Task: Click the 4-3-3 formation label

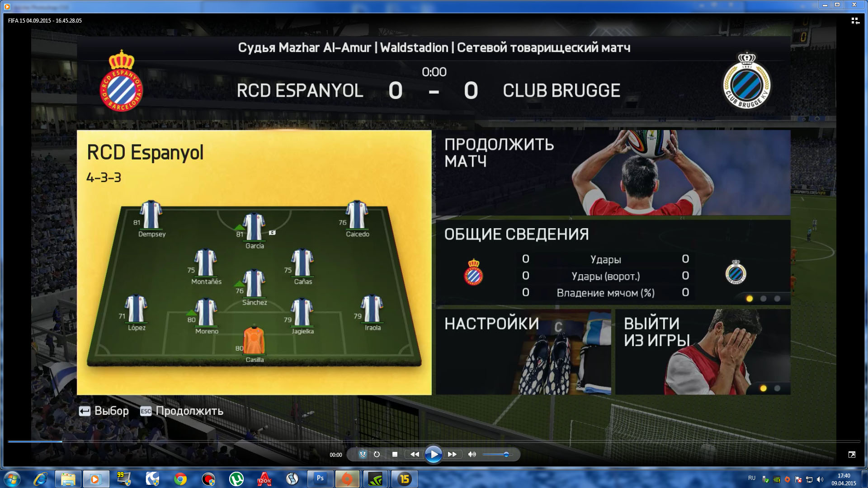Action: tap(104, 178)
